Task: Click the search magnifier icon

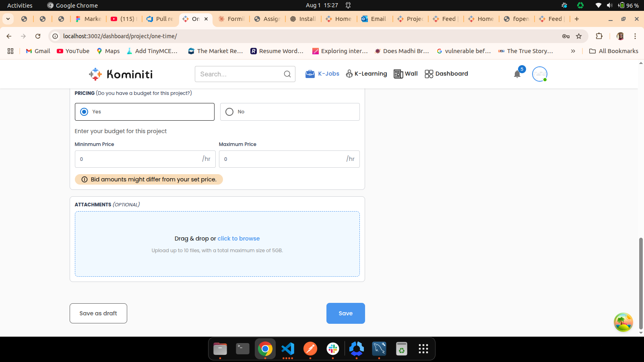Action: coord(287,74)
